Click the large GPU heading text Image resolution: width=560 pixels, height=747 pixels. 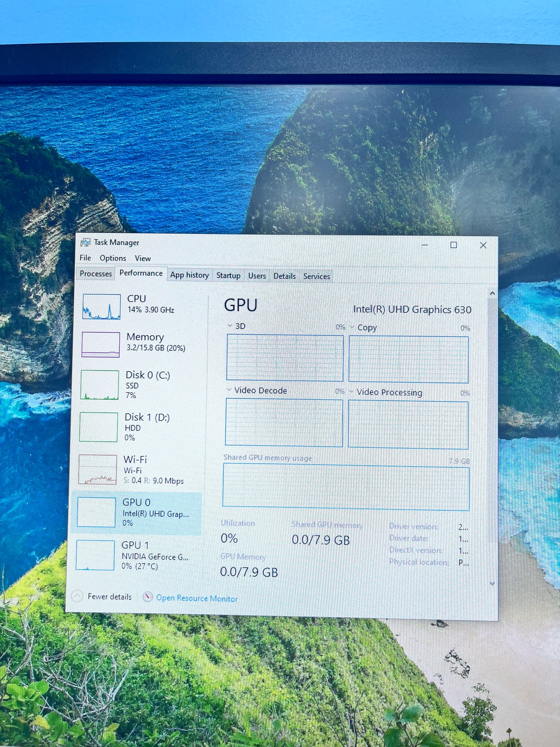pyautogui.click(x=241, y=305)
